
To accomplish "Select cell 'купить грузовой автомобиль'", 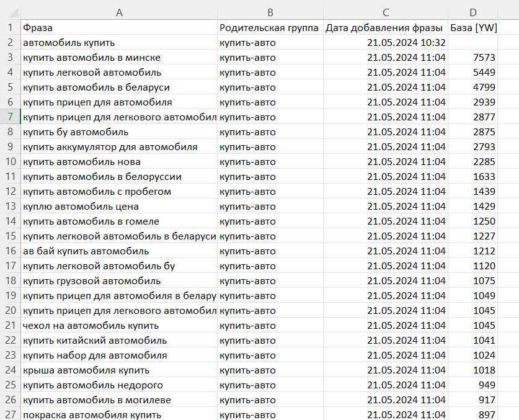I will point(119,281).
